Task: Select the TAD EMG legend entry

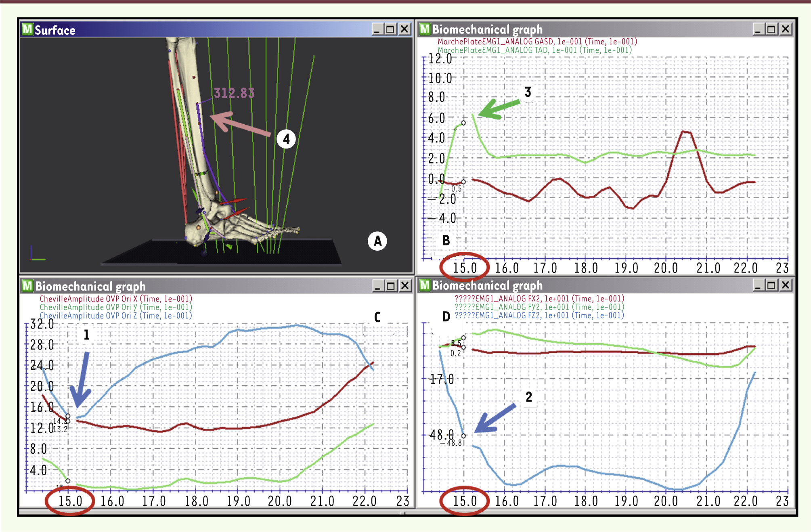Action: coord(534,50)
